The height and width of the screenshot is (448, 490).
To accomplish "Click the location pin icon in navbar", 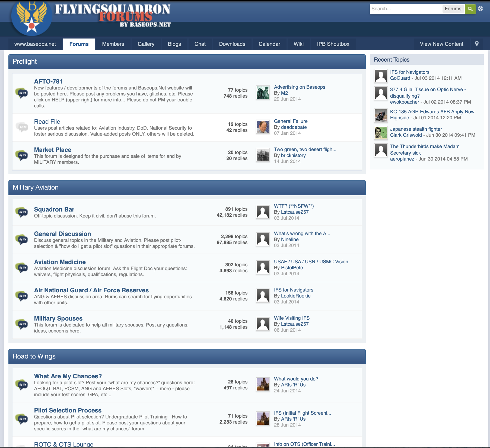I will [x=477, y=44].
